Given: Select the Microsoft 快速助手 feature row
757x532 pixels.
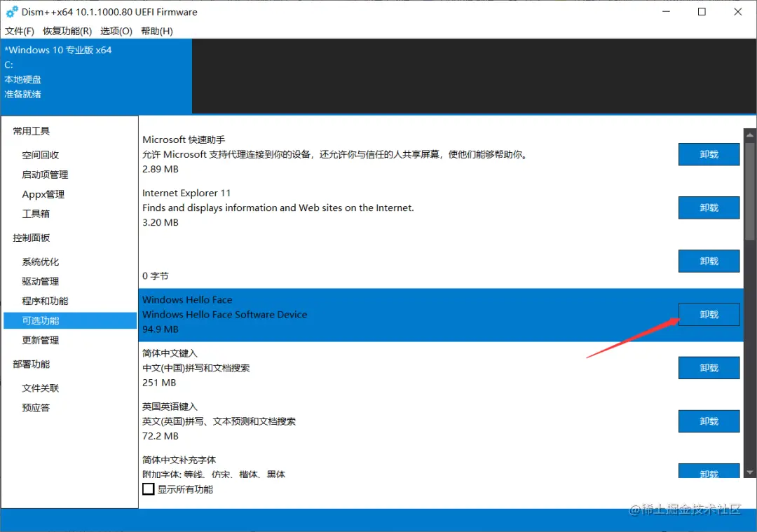Looking at the screenshot, I should (440, 154).
